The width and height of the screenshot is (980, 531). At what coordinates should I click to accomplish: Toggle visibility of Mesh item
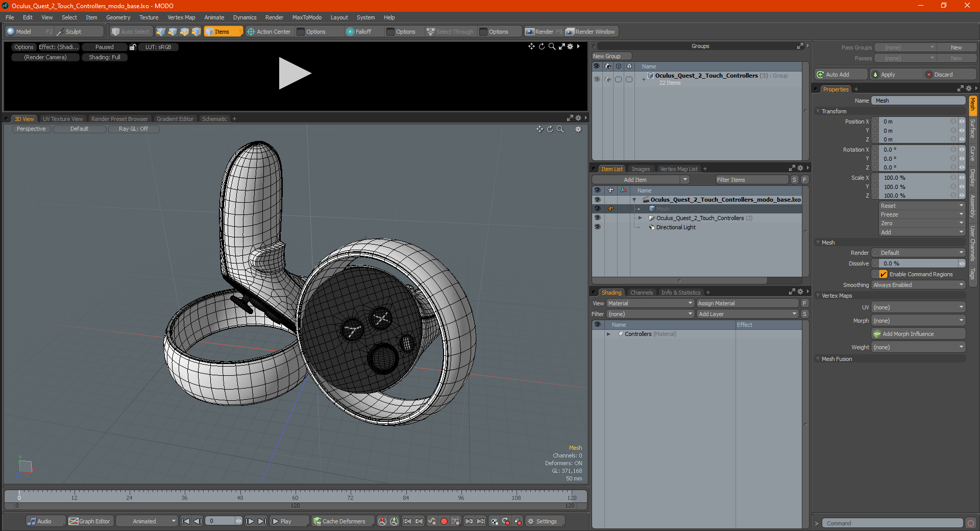[597, 209]
